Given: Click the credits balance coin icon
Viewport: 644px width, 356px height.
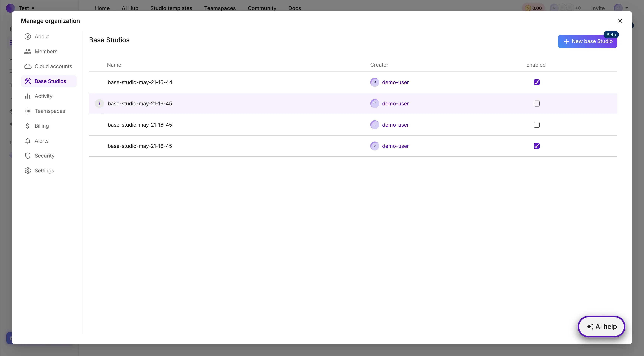Looking at the screenshot, I should (528, 8).
